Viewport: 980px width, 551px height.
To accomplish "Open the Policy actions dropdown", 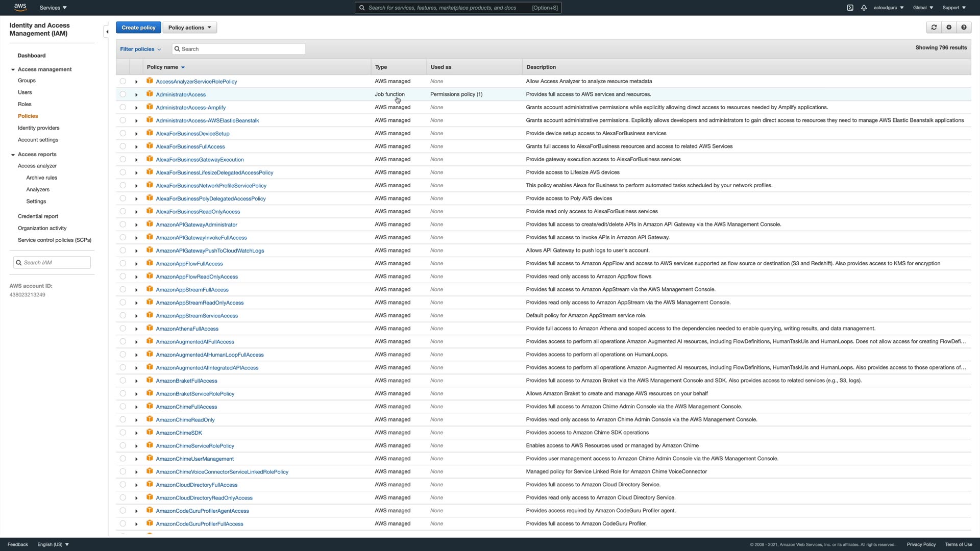I will click(x=189, y=28).
